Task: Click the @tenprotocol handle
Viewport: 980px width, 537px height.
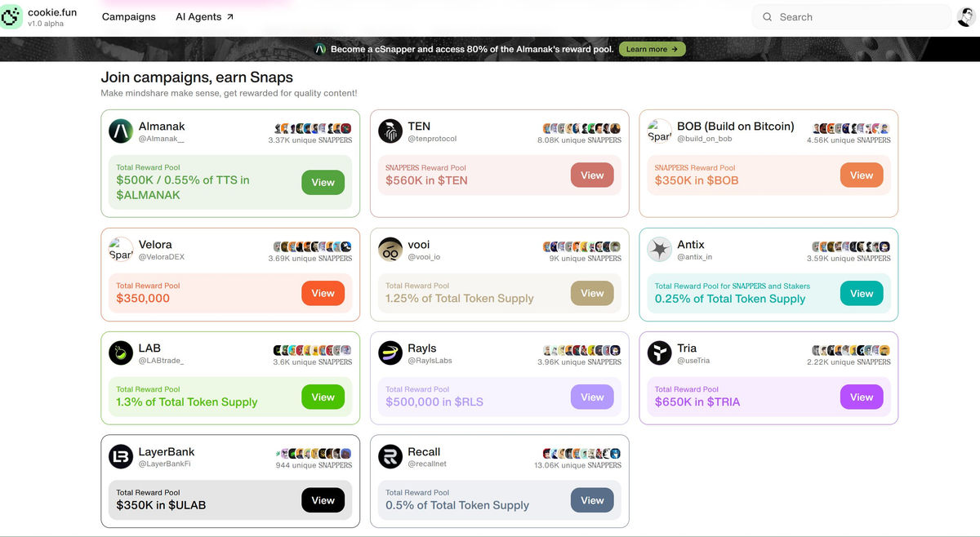Action: pyautogui.click(x=432, y=140)
